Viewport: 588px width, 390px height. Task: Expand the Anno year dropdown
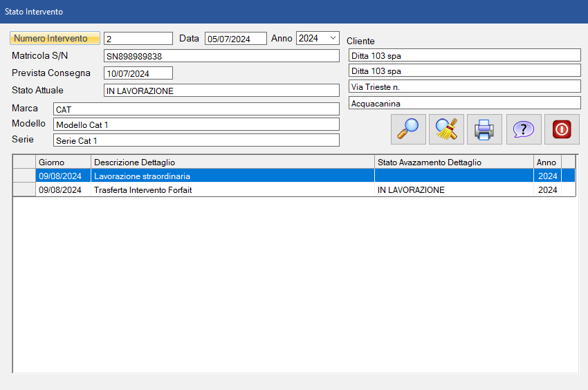pyautogui.click(x=333, y=38)
